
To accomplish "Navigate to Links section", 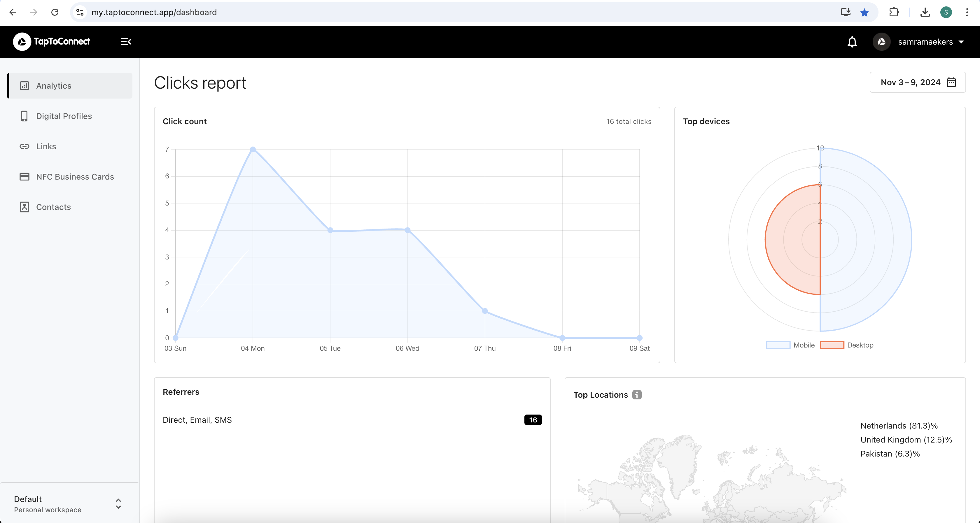I will click(46, 146).
